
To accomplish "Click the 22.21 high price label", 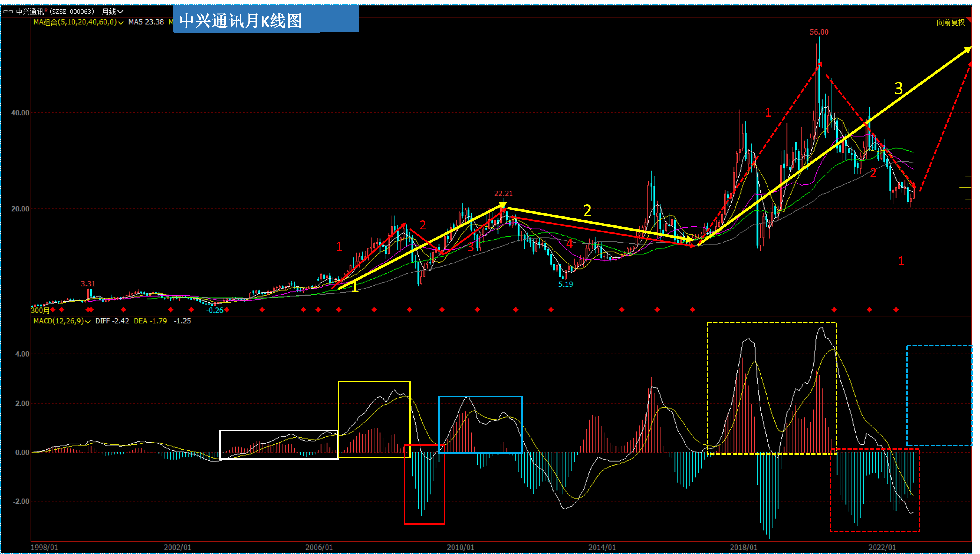I will 503,194.
